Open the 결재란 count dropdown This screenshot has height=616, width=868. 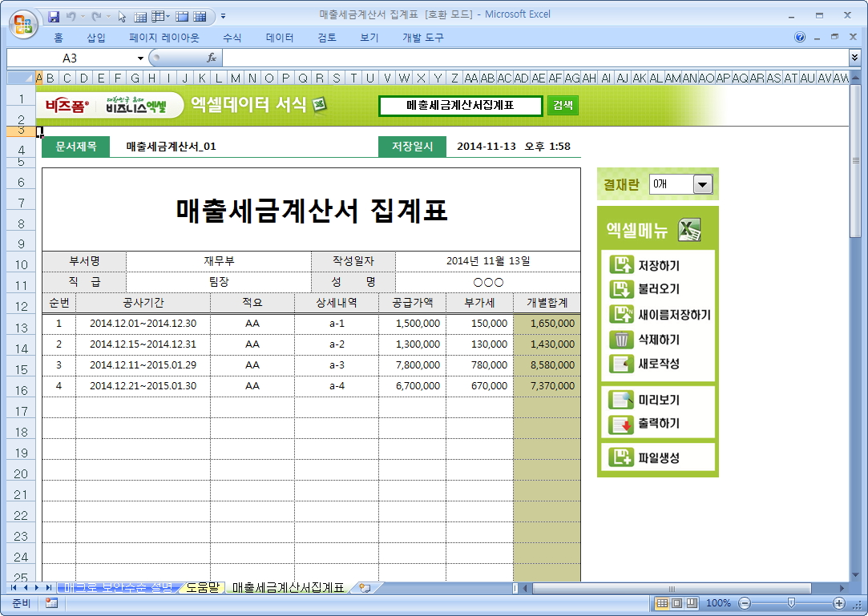coord(702,185)
